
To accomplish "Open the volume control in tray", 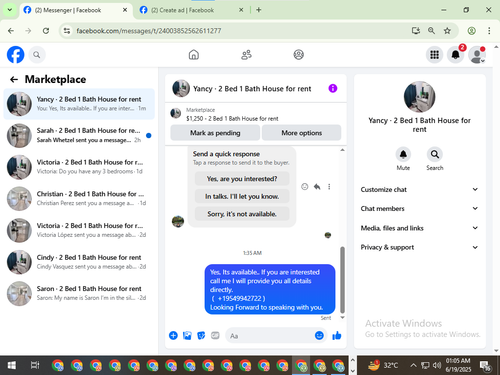I will (437, 365).
